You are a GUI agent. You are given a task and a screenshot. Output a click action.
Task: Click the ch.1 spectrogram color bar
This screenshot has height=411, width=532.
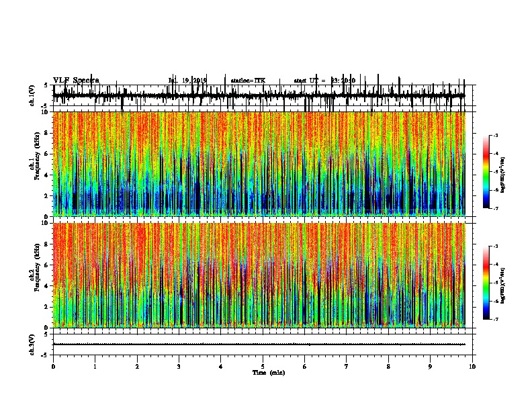pos(486,172)
